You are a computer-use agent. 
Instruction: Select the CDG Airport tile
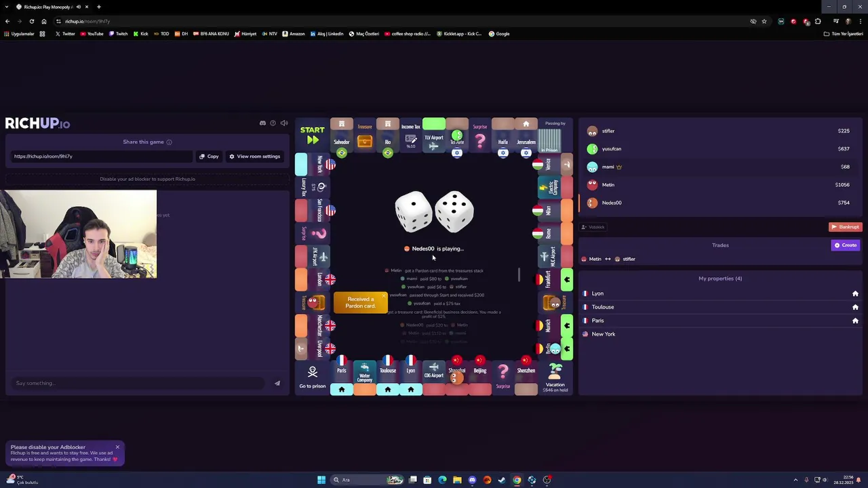click(434, 377)
